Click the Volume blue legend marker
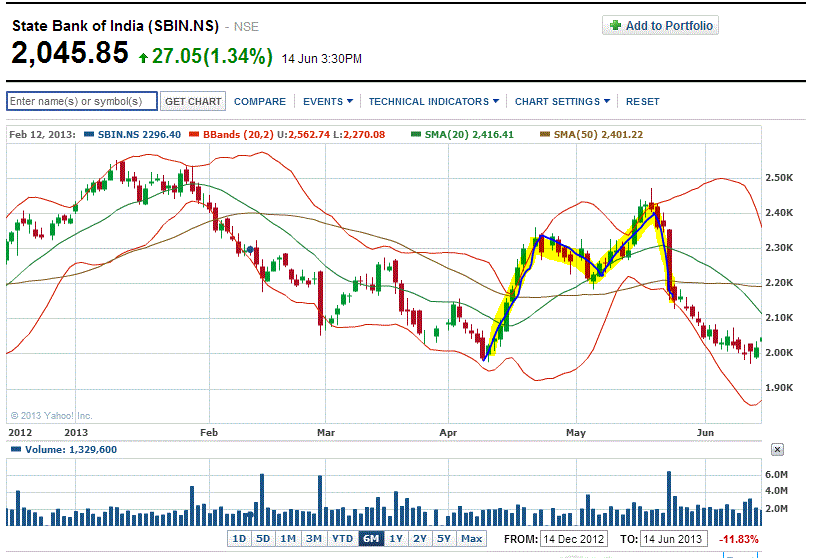 click(16, 449)
